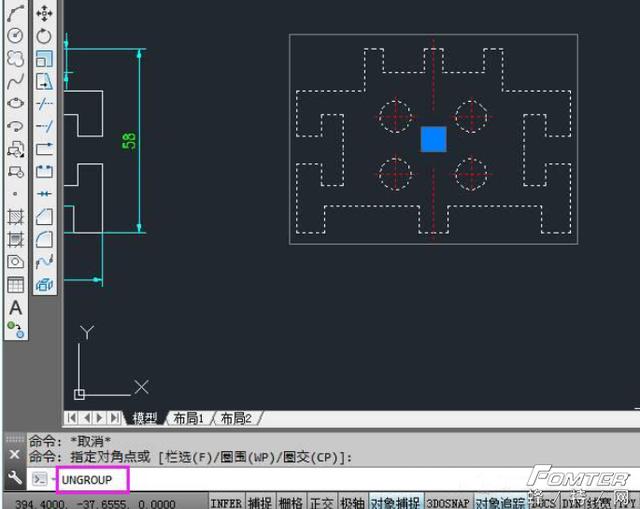Click the Add Selected tool
The height and width of the screenshot is (509, 640).
click(16, 330)
